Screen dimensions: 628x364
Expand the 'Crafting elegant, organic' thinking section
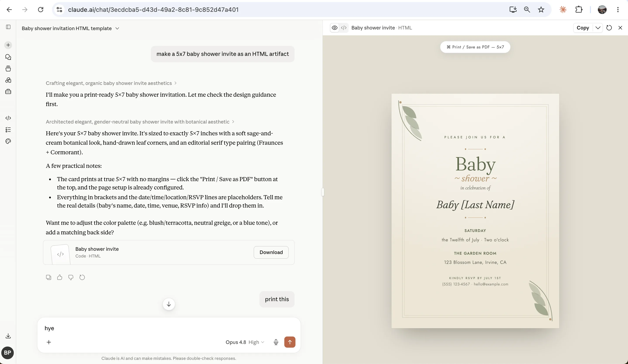pyautogui.click(x=111, y=83)
